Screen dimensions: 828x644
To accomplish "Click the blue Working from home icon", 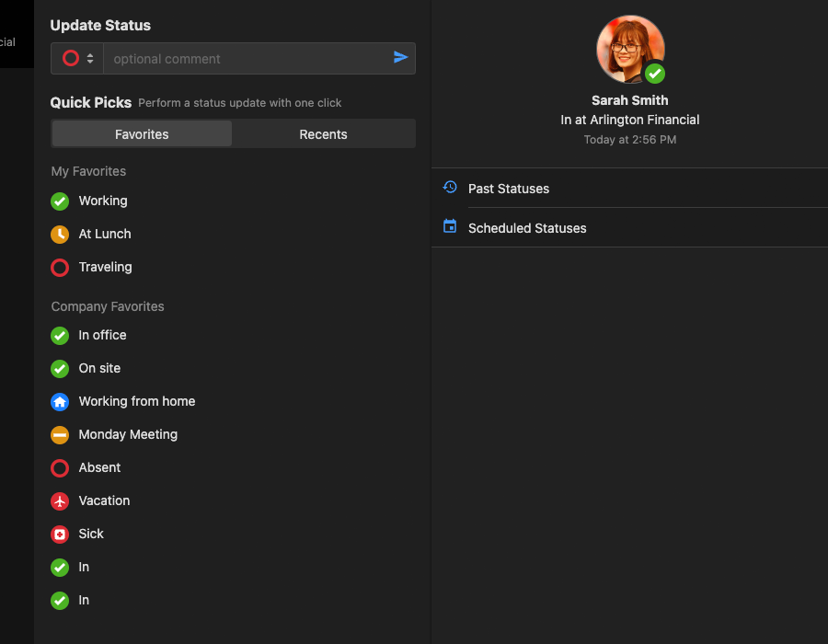I will [x=60, y=402].
